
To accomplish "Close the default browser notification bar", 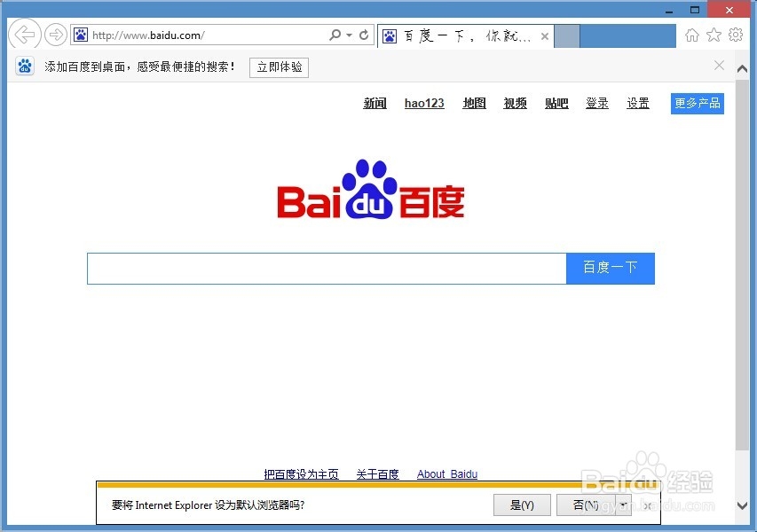I will [x=647, y=505].
